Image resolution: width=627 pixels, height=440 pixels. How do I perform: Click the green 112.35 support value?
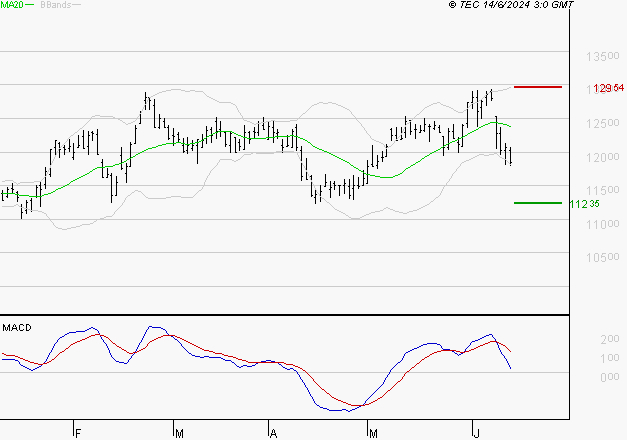tap(584, 204)
